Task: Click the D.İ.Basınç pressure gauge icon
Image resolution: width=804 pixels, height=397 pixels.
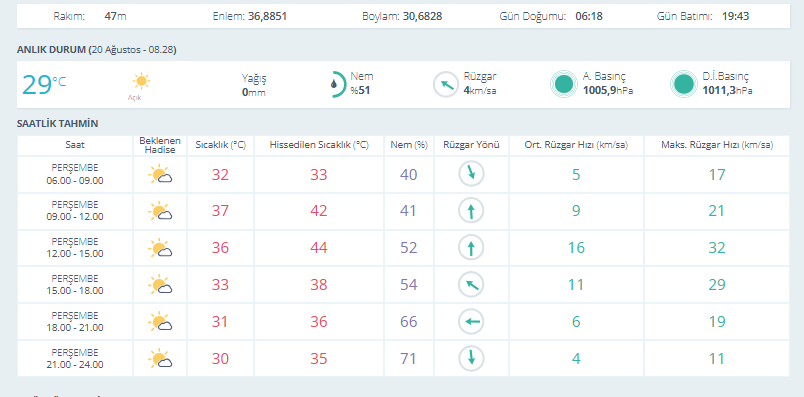Action: (x=684, y=84)
